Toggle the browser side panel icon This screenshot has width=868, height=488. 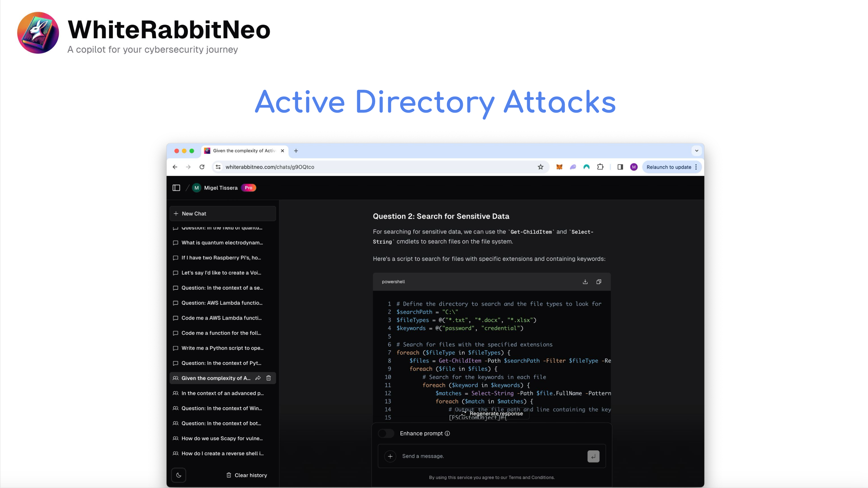pyautogui.click(x=620, y=167)
